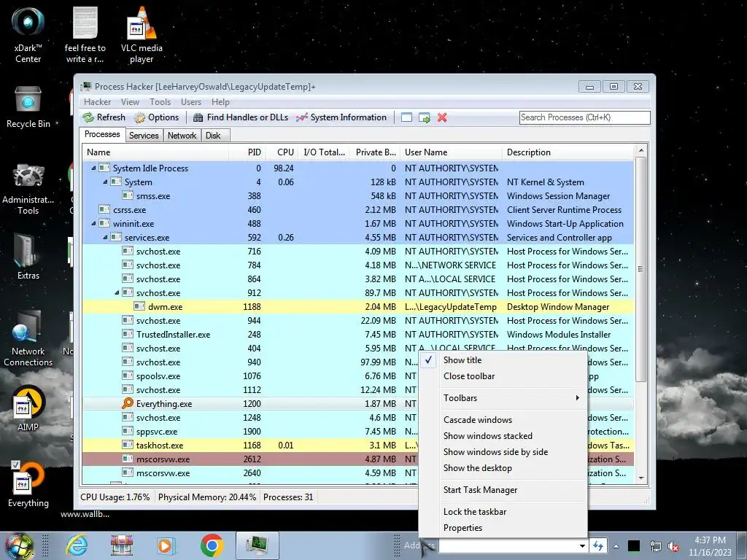747x560 pixels.
Task: Open Find Handles or DLLs
Action: point(241,117)
